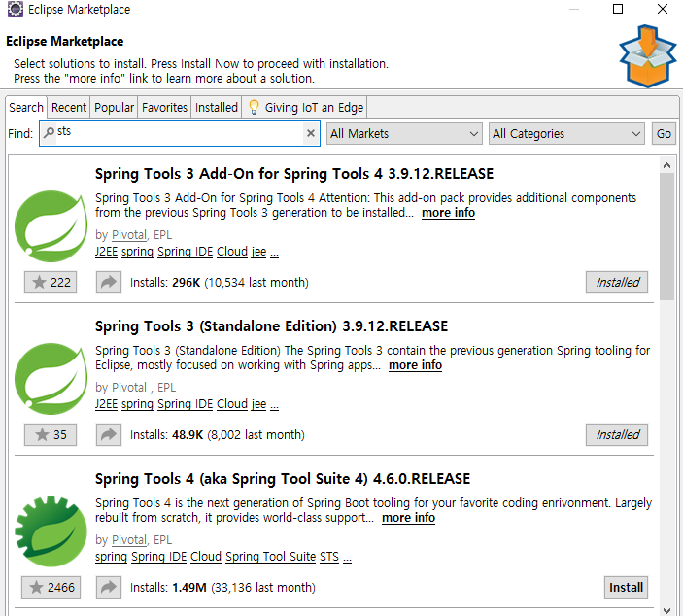The width and height of the screenshot is (683, 616).
Task: Click the results scrollbar up arrow
Action: (x=666, y=165)
